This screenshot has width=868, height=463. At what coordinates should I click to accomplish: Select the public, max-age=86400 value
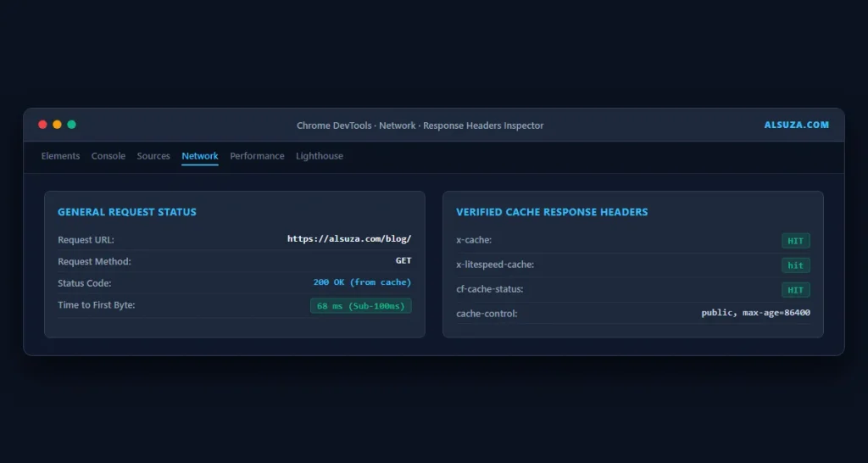point(755,313)
